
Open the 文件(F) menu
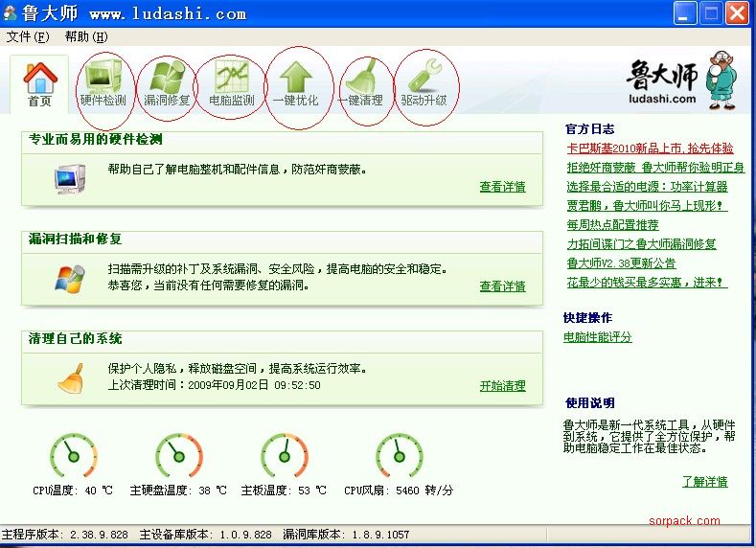click(28, 36)
